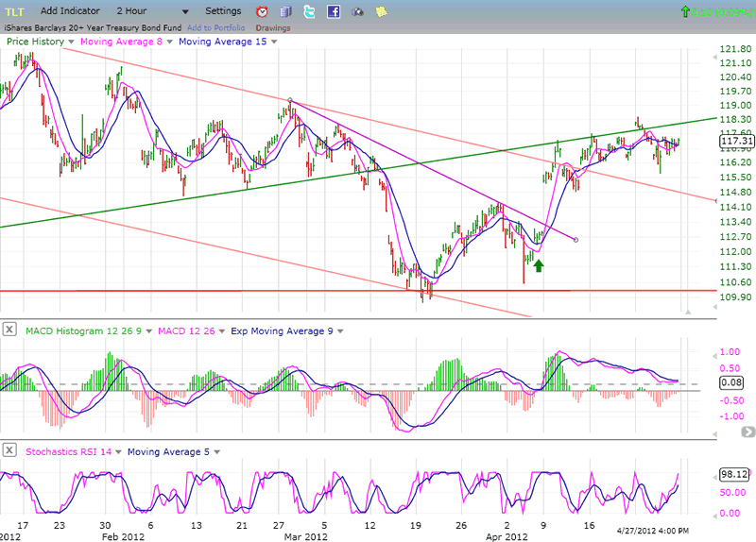Click the green buy arrow marker on chart
The height and width of the screenshot is (542, 756).
pos(539,266)
